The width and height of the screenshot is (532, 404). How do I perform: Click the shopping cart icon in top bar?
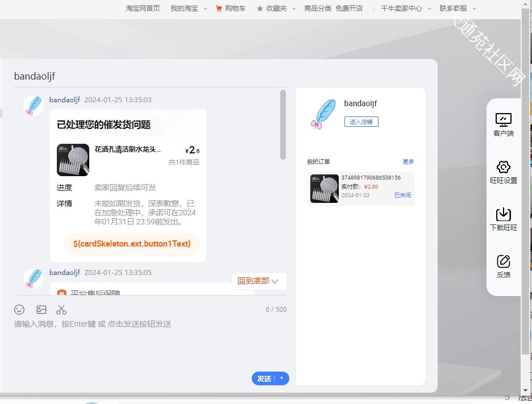coord(219,9)
